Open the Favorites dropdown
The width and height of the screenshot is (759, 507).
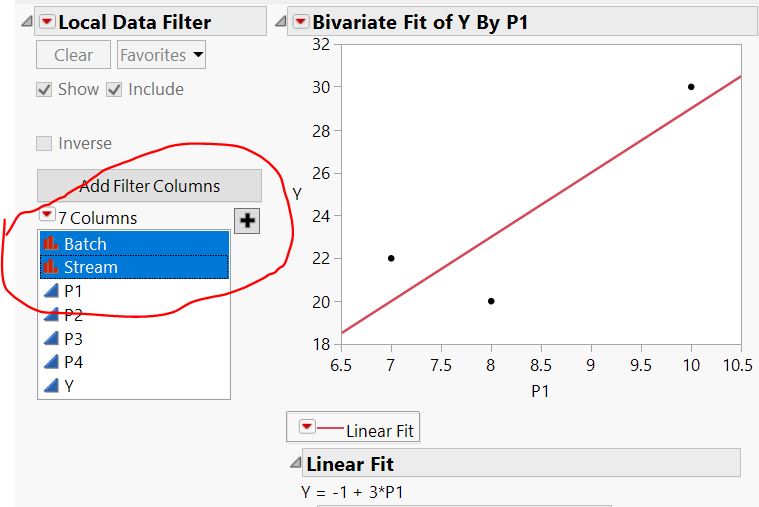pyautogui.click(x=161, y=55)
